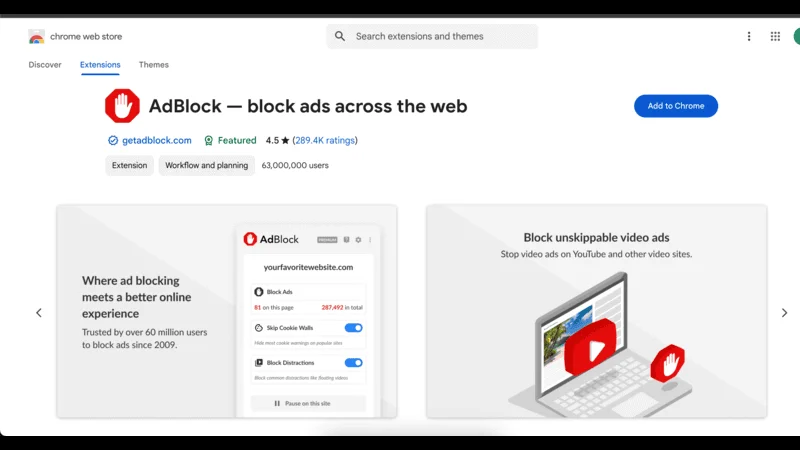Click the verified badge beside getadblock.com
800x450 pixels.
tap(113, 141)
